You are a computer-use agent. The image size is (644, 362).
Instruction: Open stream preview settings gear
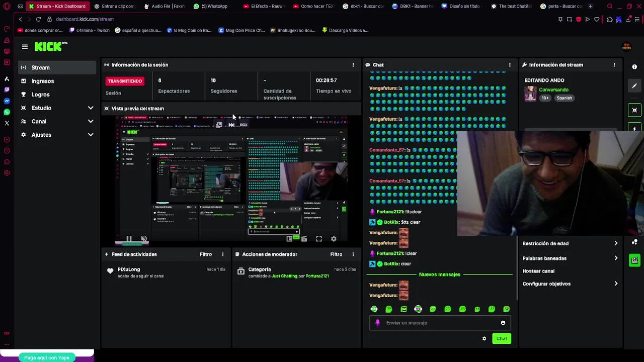[x=334, y=239]
